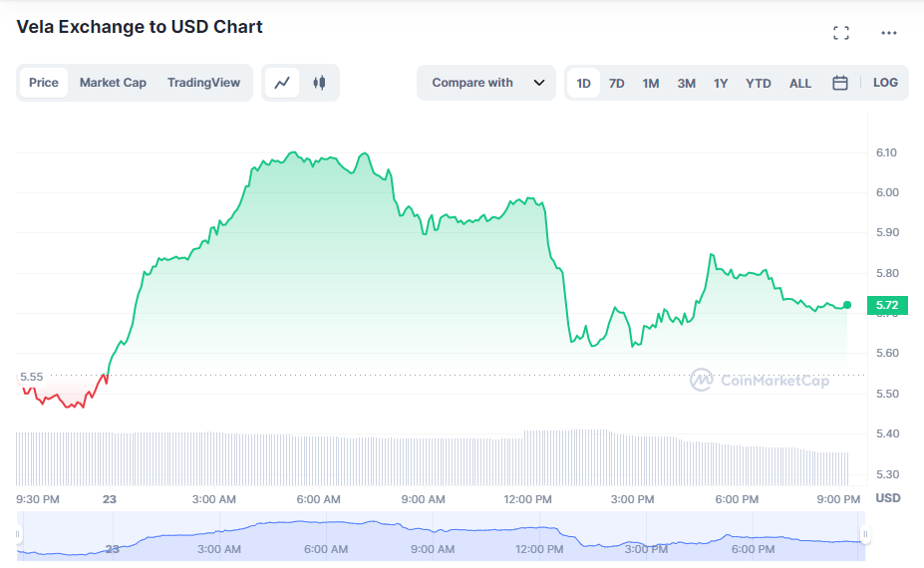Open the calendar date range picker
This screenshot has width=924, height=568.
tap(840, 83)
